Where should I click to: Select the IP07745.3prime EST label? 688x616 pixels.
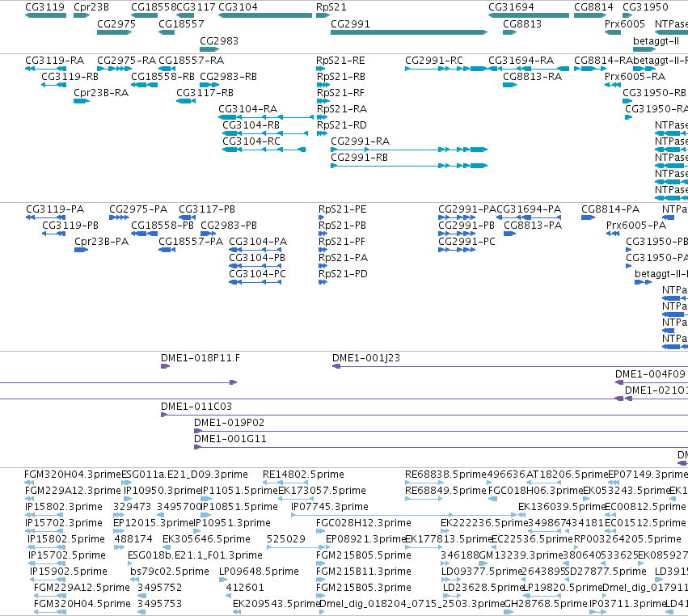click(x=330, y=507)
